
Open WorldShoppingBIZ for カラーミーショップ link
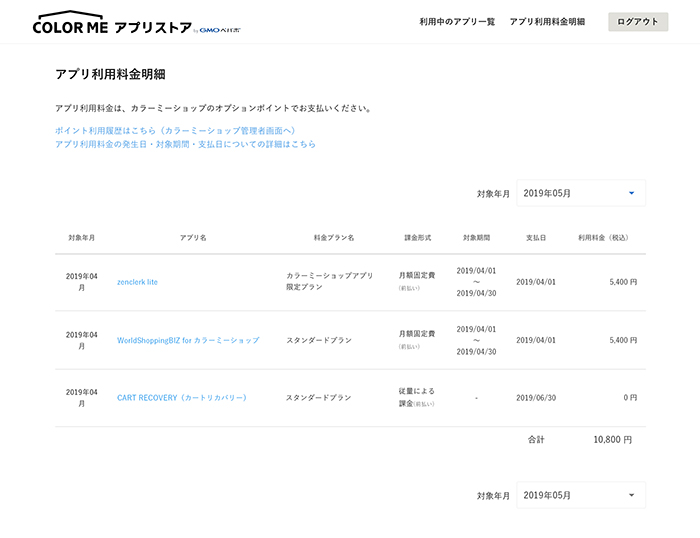188,340
